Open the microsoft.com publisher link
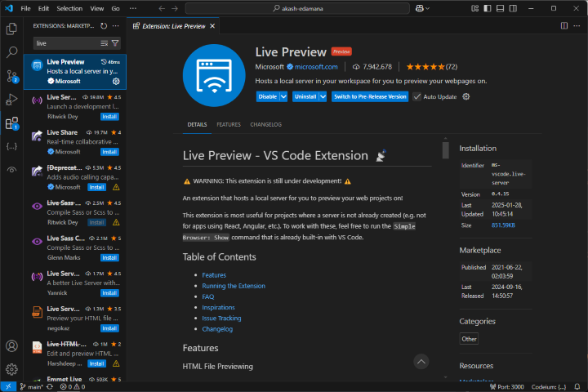The width and height of the screenshot is (588, 392). 316,67
